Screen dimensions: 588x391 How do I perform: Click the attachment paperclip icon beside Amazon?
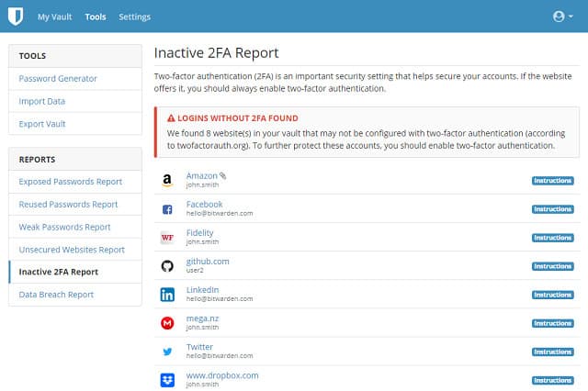(x=222, y=175)
